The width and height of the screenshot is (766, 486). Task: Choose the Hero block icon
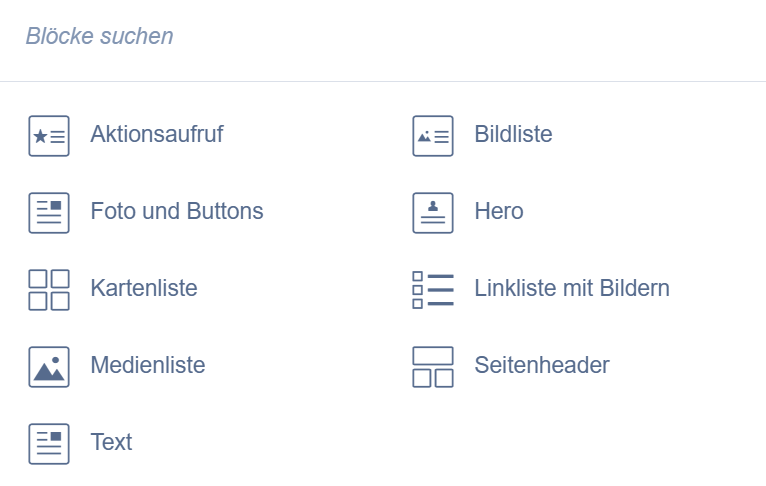click(433, 213)
